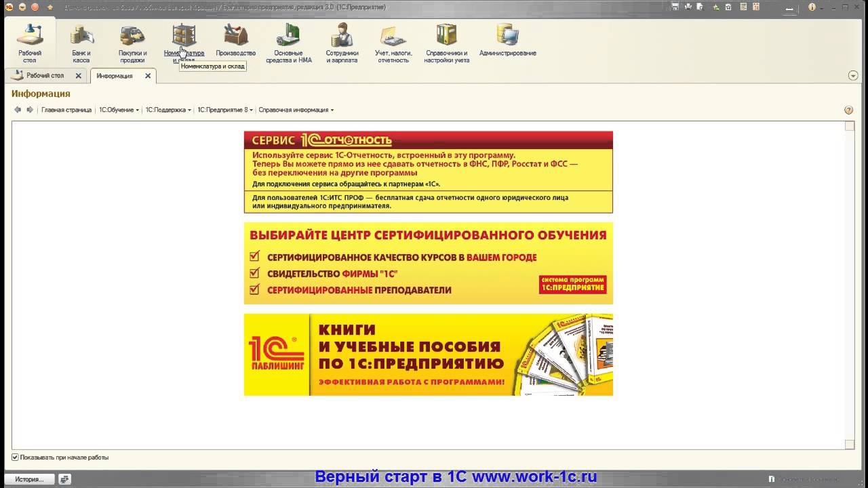Go back with the left arrow
This screenshot has width=868, height=488.
tap(18, 110)
